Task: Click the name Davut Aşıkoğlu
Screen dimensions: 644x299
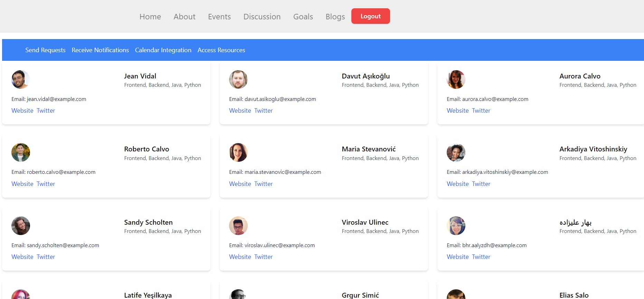Action: point(366,76)
